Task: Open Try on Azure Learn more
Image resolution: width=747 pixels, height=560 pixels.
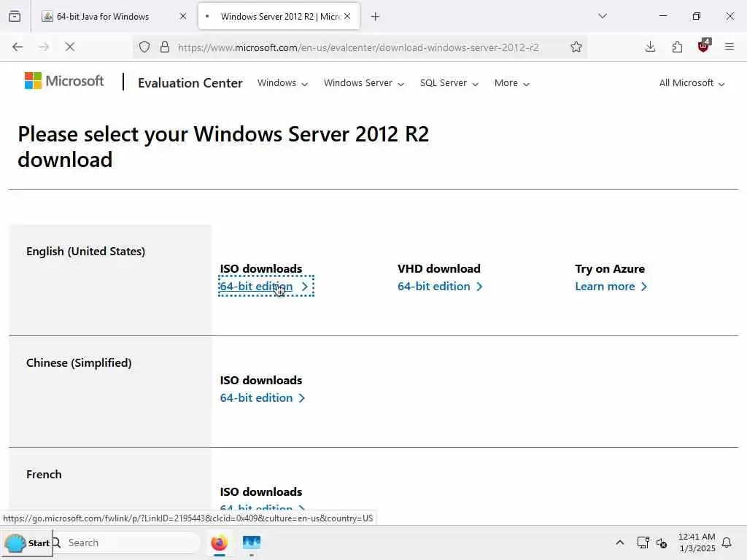Action: tap(611, 286)
